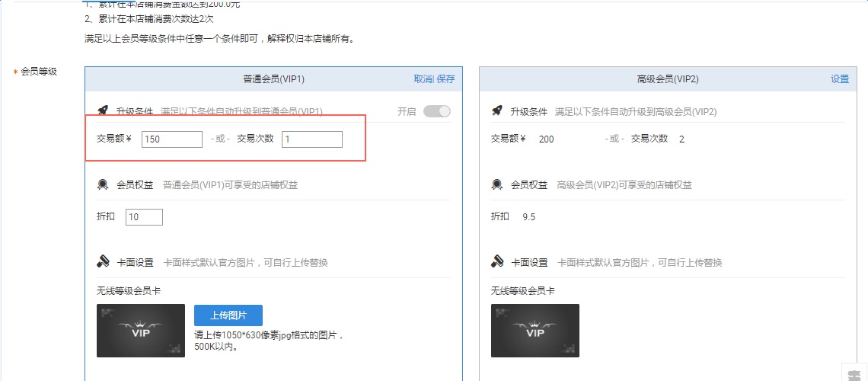
Task: Click rocket icon beside VIP2 升级条件
Action: (496, 111)
